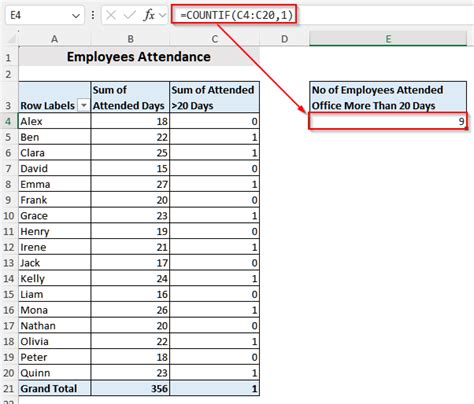Cancel the formula entry with X icon
Image resolution: width=474 pixels, height=404 pixels.
coord(111,15)
